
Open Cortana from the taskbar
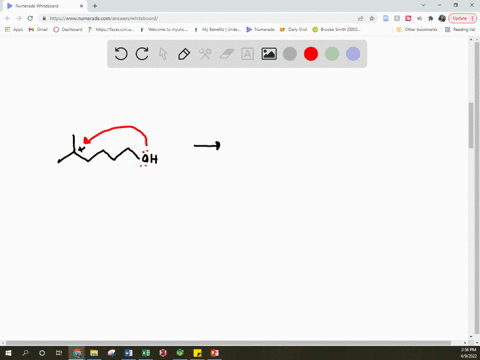[x=42, y=353]
